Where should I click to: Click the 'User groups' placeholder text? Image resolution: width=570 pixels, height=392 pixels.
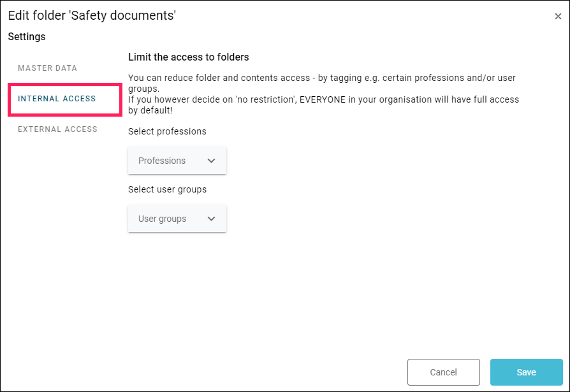tap(162, 219)
